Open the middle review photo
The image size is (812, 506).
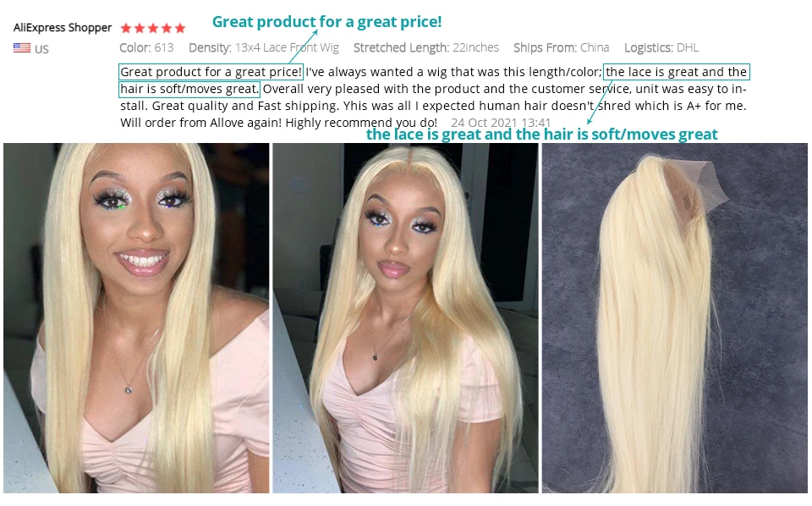click(405, 318)
